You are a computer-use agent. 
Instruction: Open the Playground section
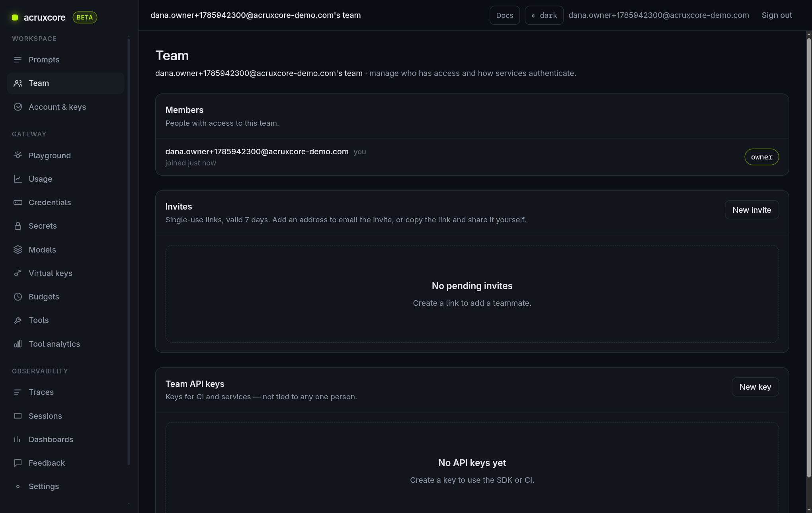click(66, 155)
